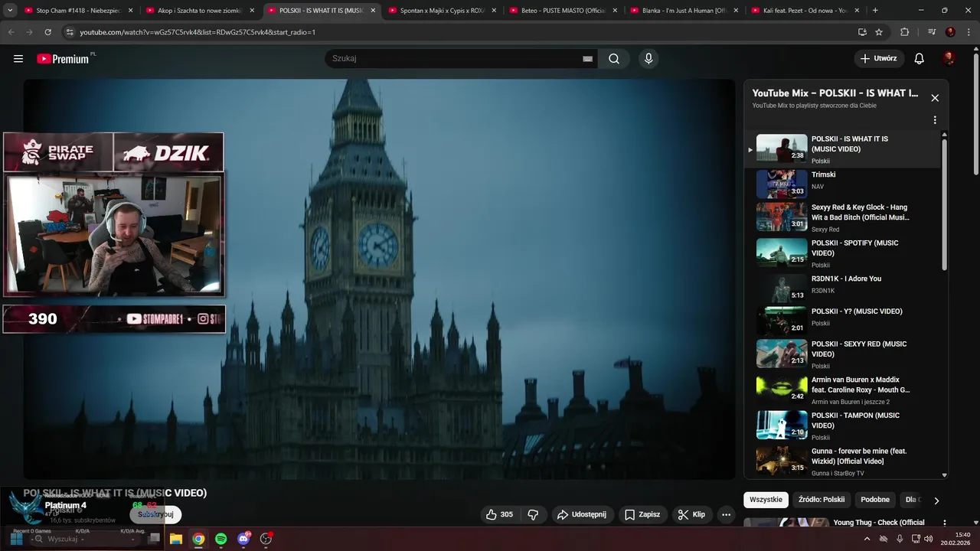Go to YouTube Premium home logo

63,58
